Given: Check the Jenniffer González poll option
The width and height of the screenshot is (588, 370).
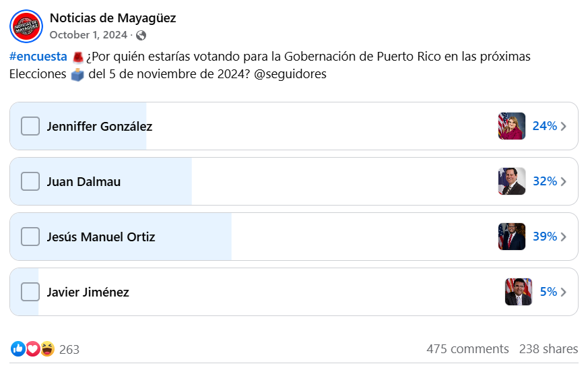Looking at the screenshot, I should [x=30, y=126].
